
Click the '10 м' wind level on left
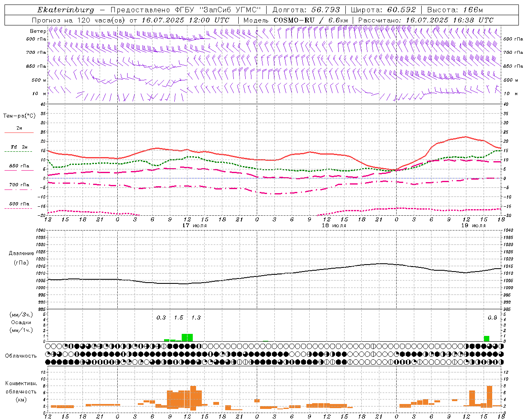click(x=40, y=94)
